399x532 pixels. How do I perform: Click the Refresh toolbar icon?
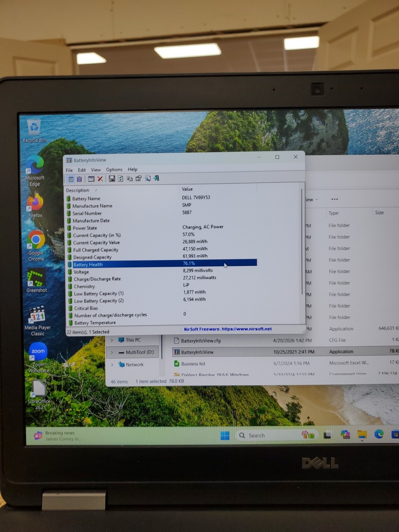pos(120,178)
